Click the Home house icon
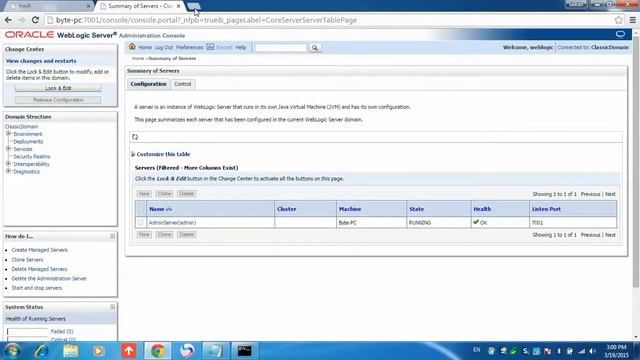Viewport: 640px width, 360px height. click(x=132, y=47)
